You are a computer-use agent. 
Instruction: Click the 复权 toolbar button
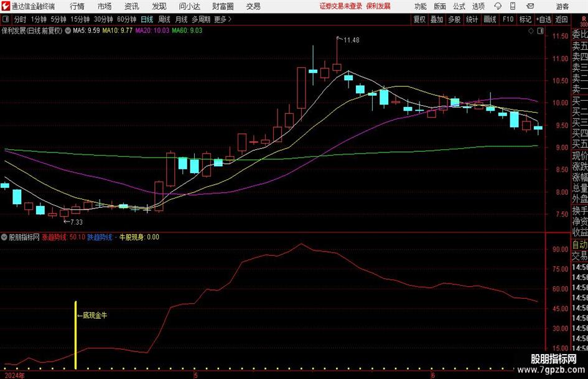pos(419,19)
